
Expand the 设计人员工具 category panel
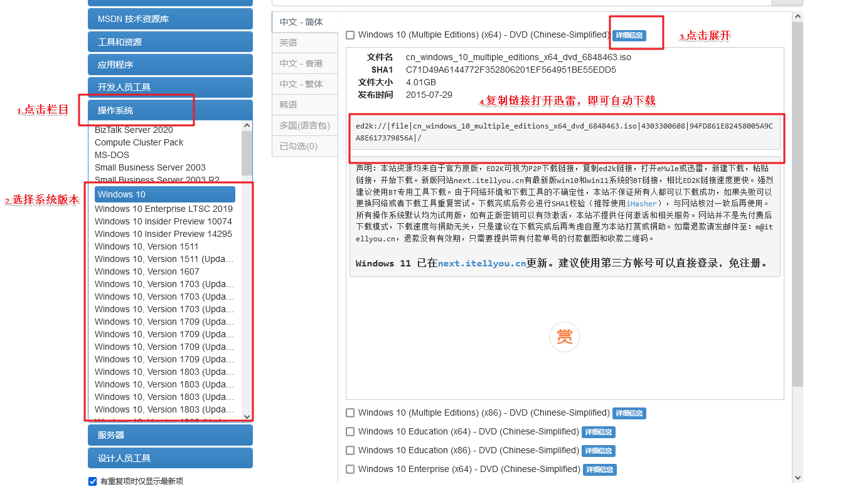[170, 458]
